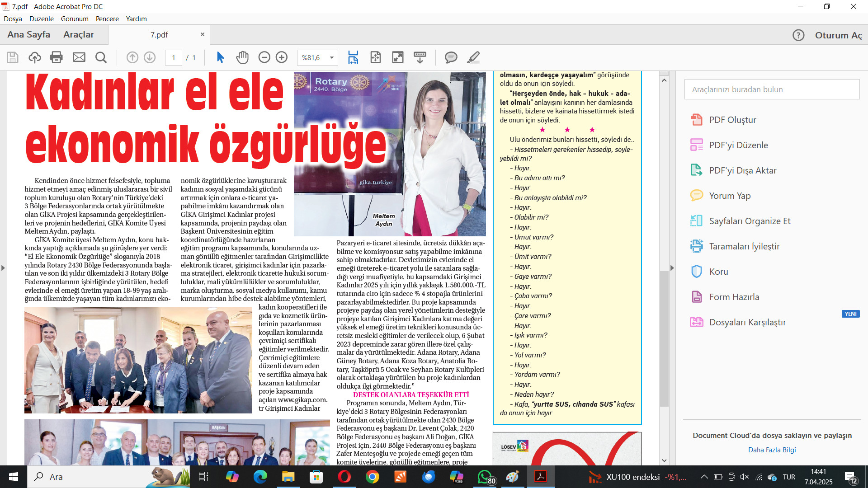This screenshot has width=868, height=488.
Task: Open the Dosya menu
Action: 13,19
